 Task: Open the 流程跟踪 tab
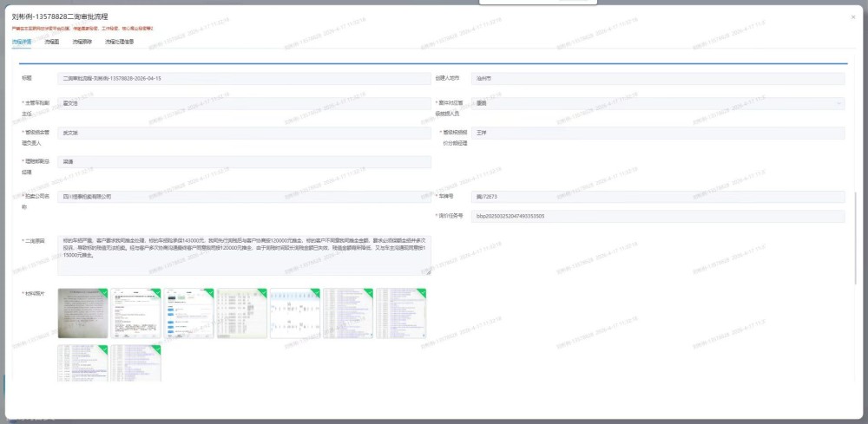pyautogui.click(x=82, y=42)
